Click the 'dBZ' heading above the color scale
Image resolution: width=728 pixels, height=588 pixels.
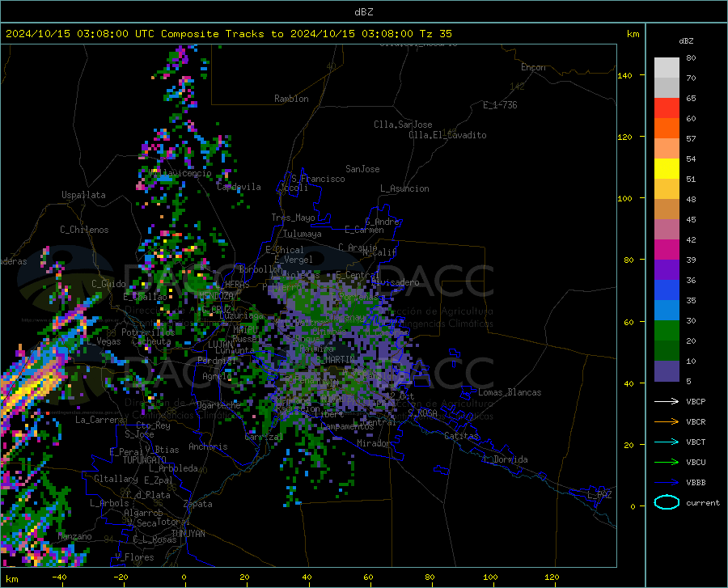pos(686,40)
